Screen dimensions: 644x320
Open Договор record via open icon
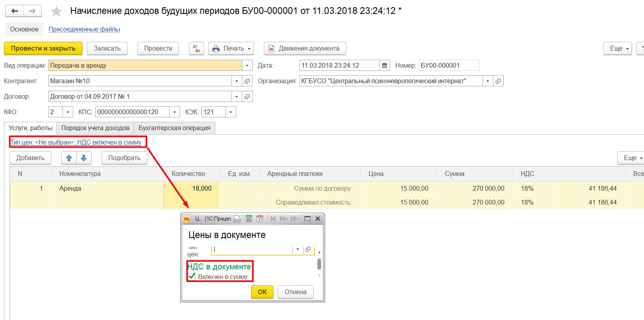coord(247,96)
